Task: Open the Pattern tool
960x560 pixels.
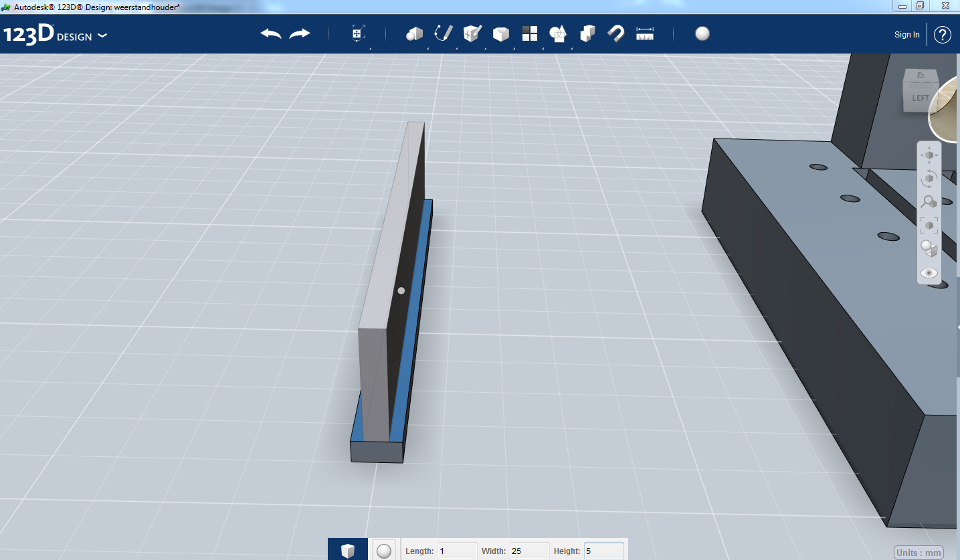Action: coord(530,34)
